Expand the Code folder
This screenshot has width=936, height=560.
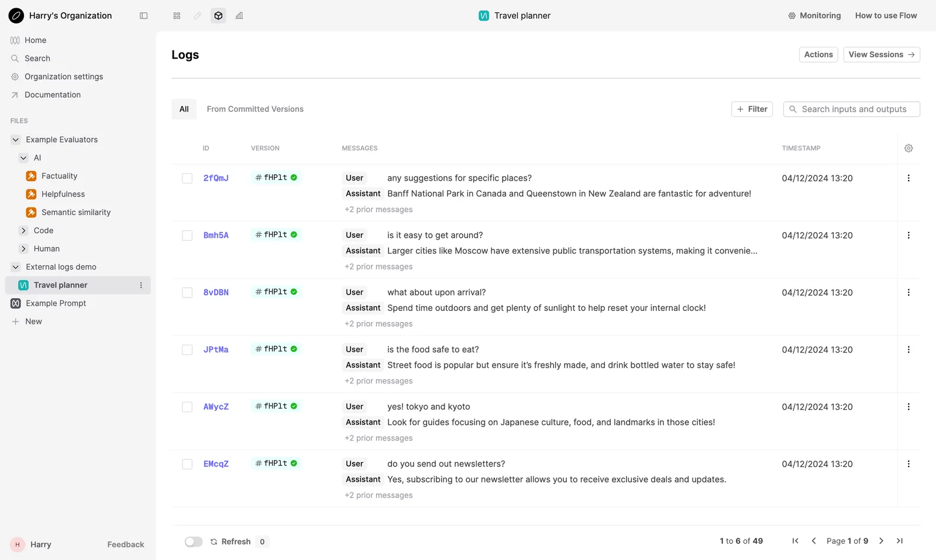23,231
